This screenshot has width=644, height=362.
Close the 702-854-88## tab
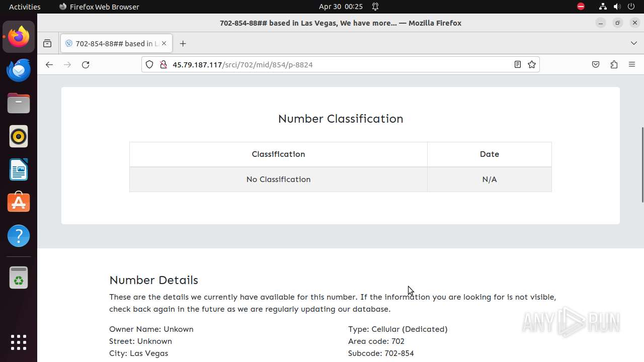(164, 44)
